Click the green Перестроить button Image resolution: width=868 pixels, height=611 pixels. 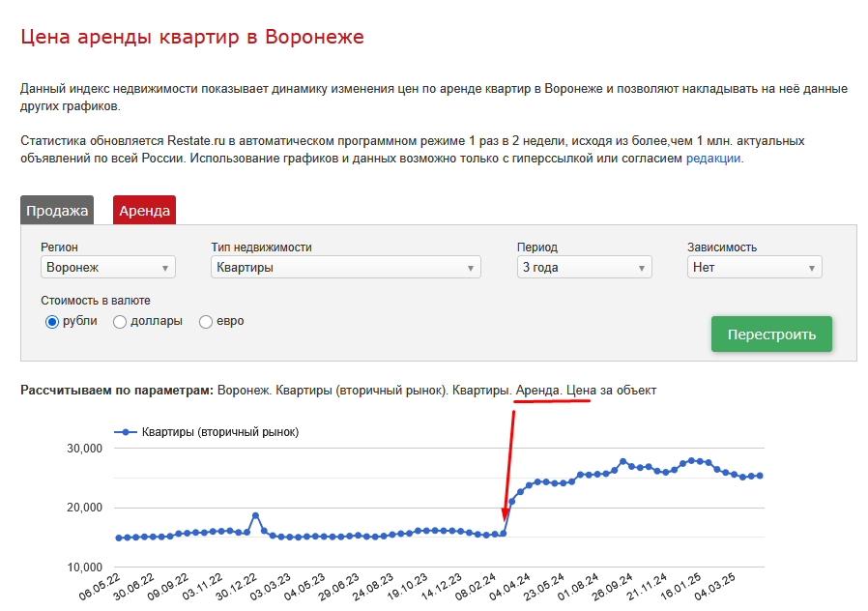(771, 334)
